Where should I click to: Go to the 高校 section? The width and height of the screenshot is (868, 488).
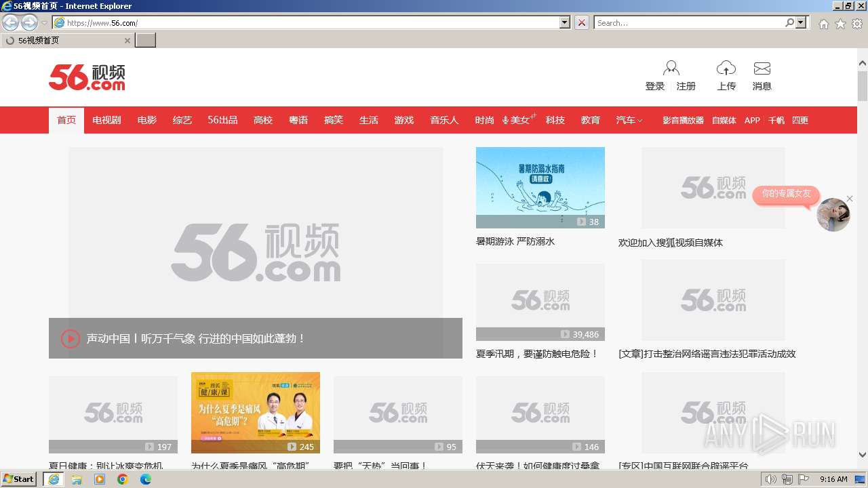click(x=263, y=120)
